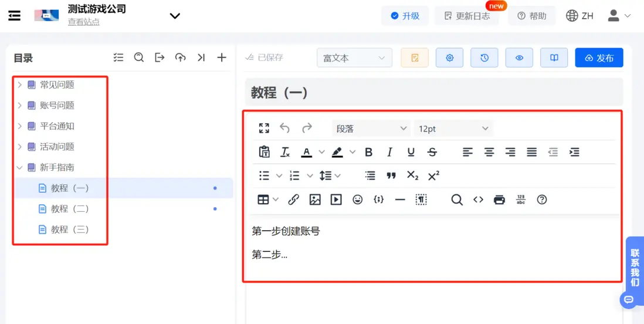Open the 富文本 editor type dropdown
The width and height of the screenshot is (644, 324).
click(x=354, y=58)
